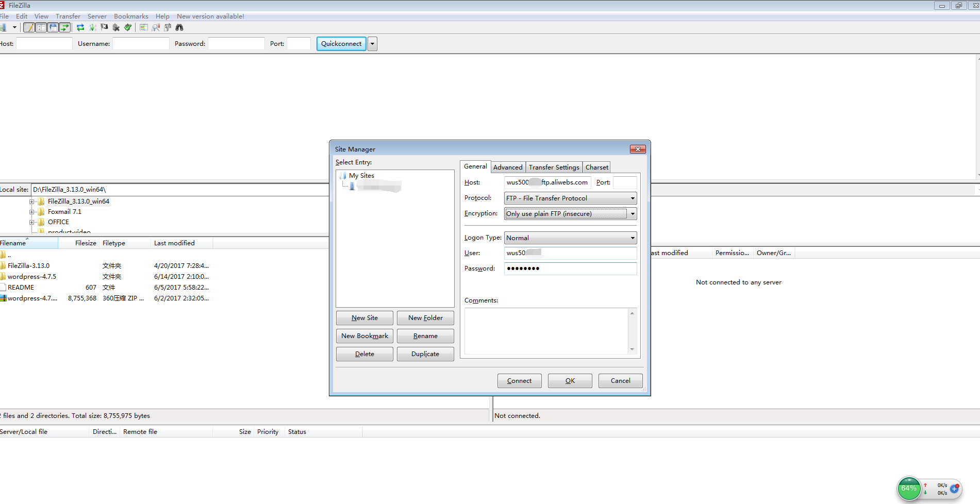Open the Edit menu
This screenshot has width=980, height=504.
pyautogui.click(x=22, y=16)
